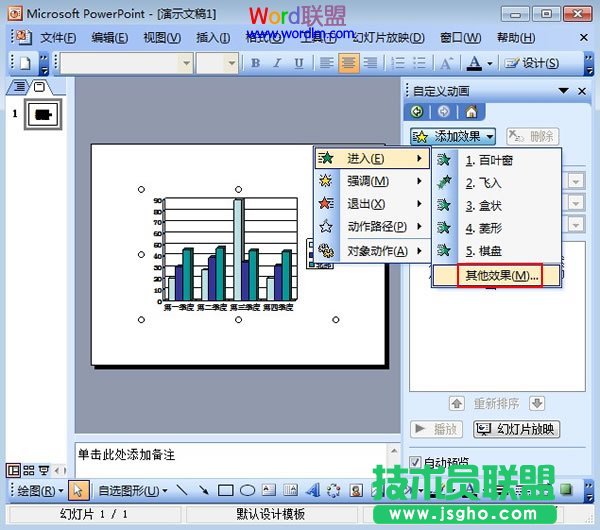Open the 幻灯片放映(D) menu
Viewport: 600px width, 530px height.
click(389, 38)
